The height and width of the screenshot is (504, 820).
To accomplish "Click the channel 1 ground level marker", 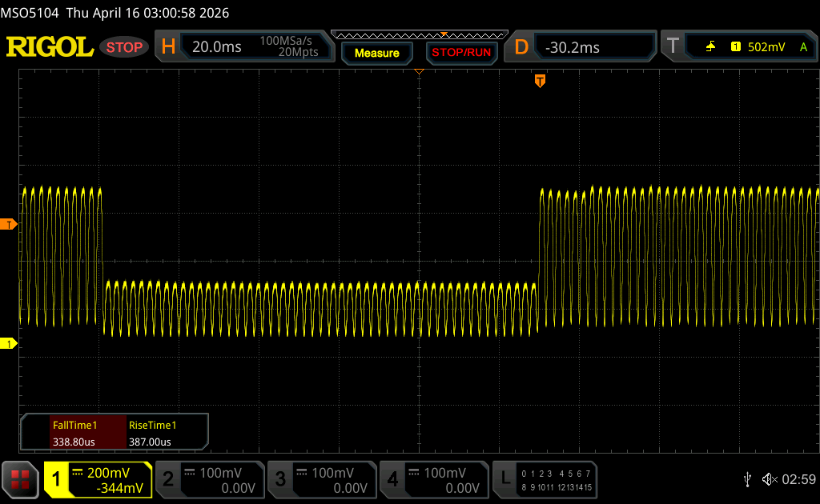I will [10, 343].
